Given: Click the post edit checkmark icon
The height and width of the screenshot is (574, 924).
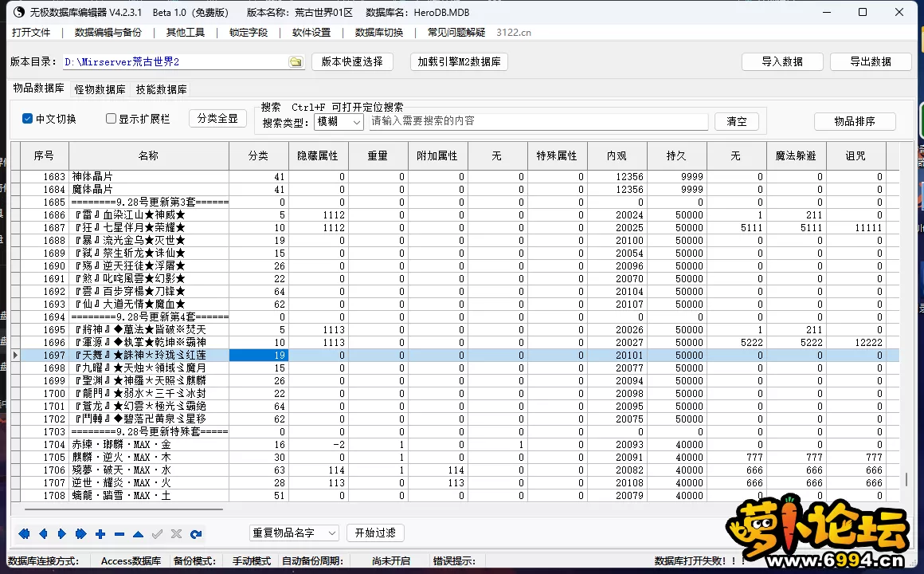Looking at the screenshot, I should [x=158, y=534].
